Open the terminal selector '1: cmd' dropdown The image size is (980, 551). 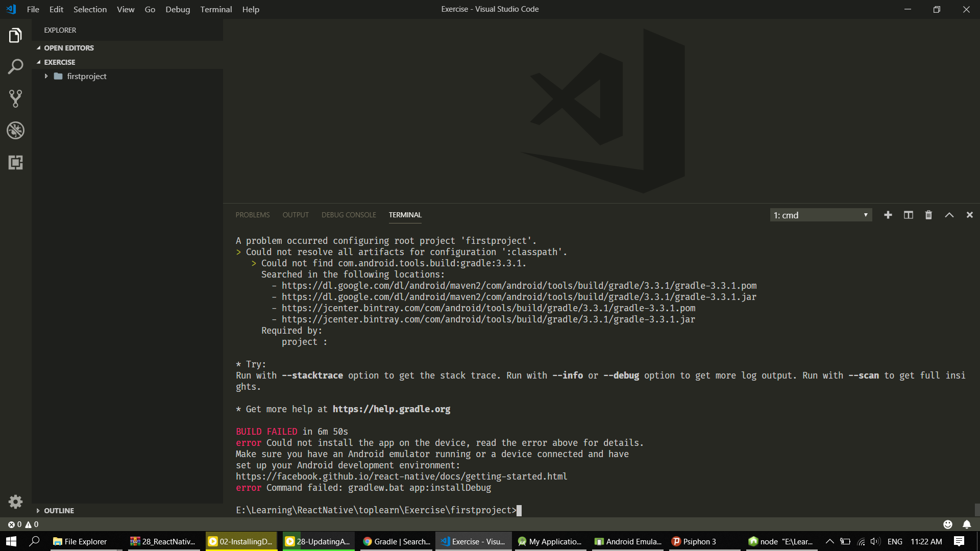pos(821,215)
